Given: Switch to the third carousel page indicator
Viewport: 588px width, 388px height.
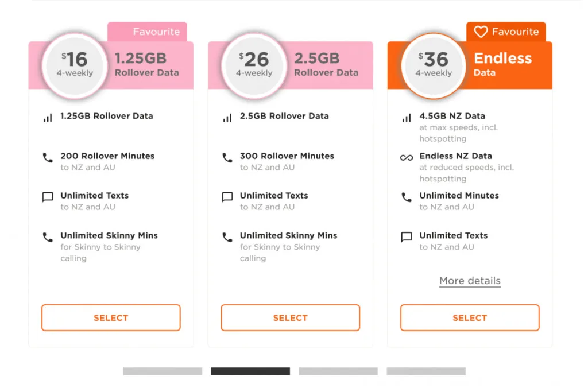Looking at the screenshot, I should click(x=338, y=371).
